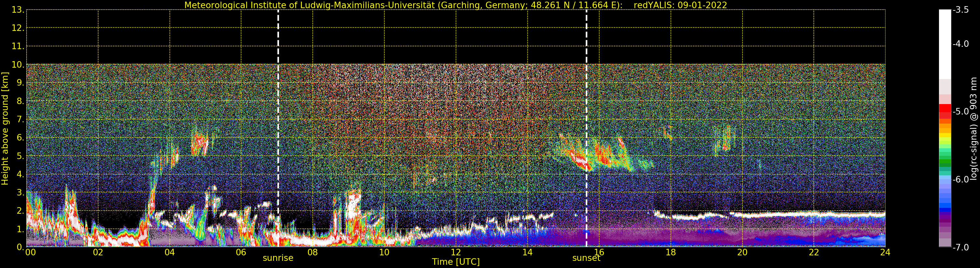Click height-axis tick '1.'

20,229
